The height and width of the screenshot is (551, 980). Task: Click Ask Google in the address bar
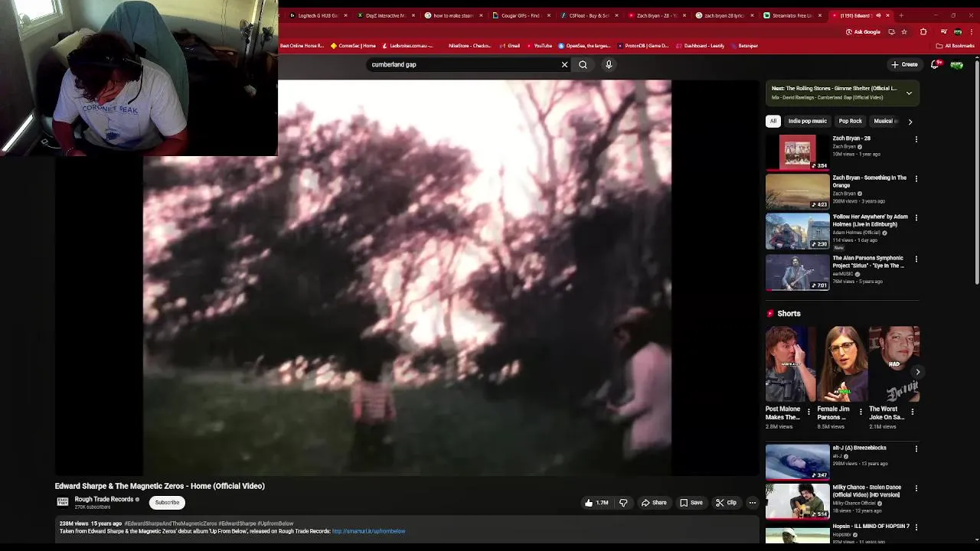click(x=863, y=32)
